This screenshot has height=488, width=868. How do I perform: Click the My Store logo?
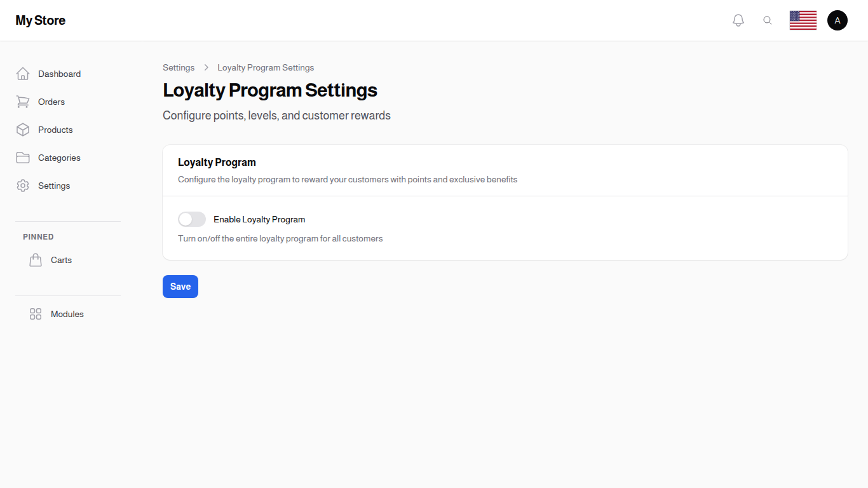coord(41,20)
